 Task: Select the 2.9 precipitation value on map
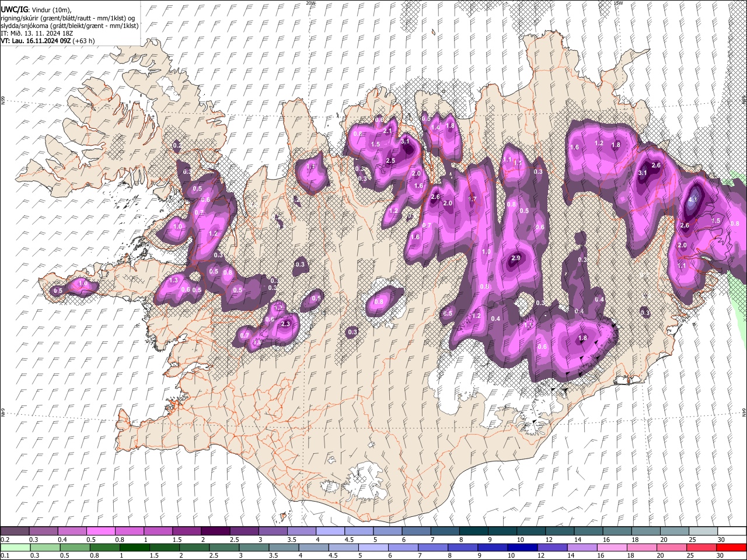point(515,258)
